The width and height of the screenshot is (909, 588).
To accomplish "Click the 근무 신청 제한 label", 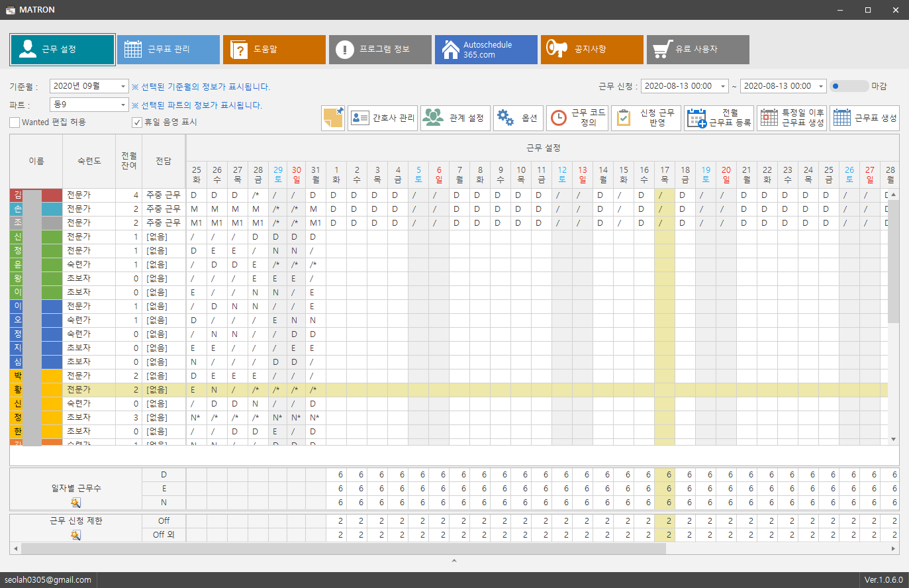I will tap(76, 521).
